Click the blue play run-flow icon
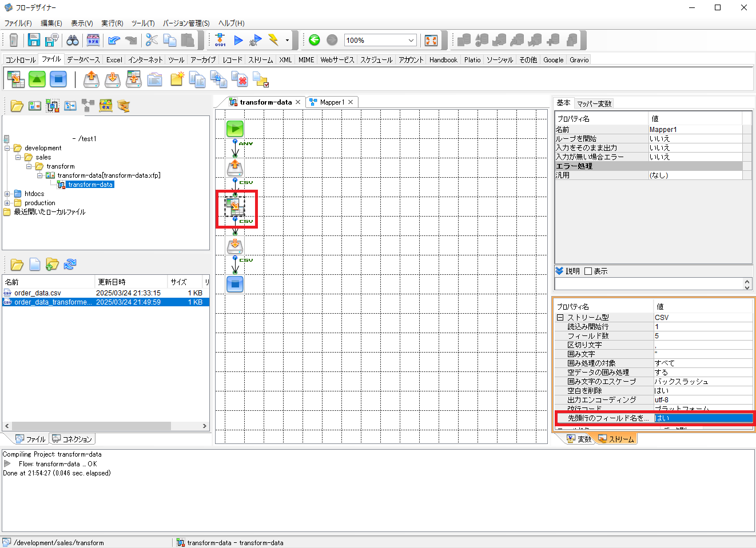The width and height of the screenshot is (756, 548). tap(238, 40)
